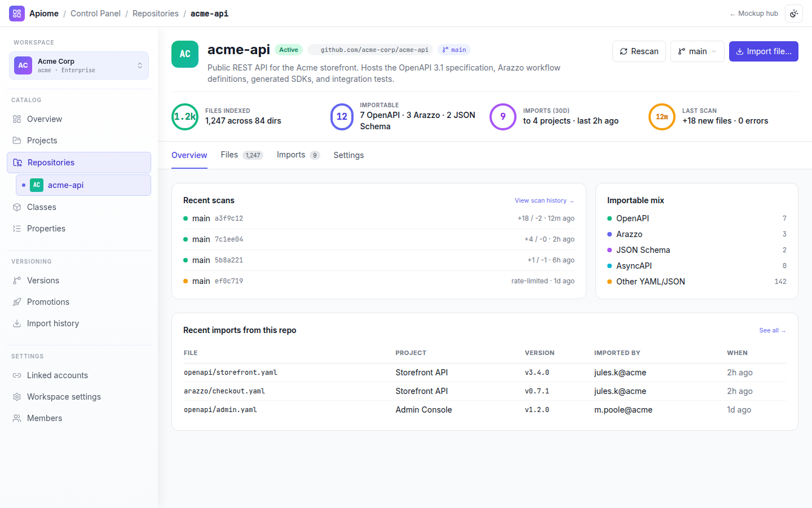Click m.poole@acme importer cell

(623, 410)
